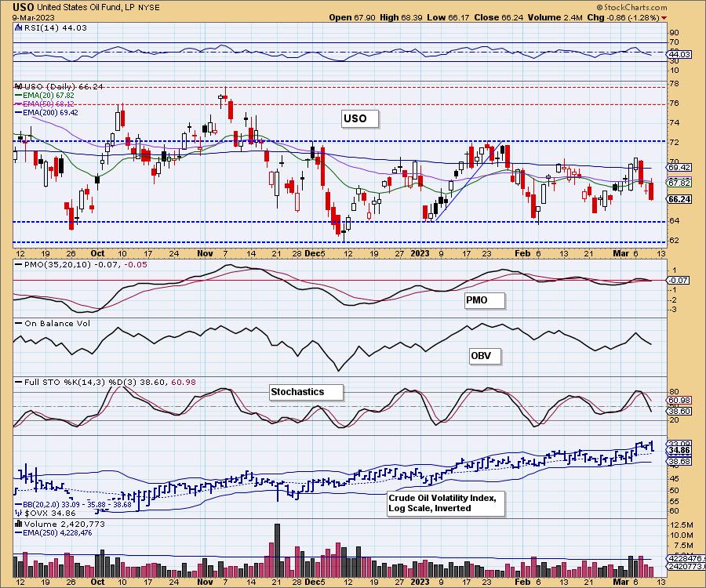Click the blue rising trendline in January
The image size is (706, 588).
469,181
